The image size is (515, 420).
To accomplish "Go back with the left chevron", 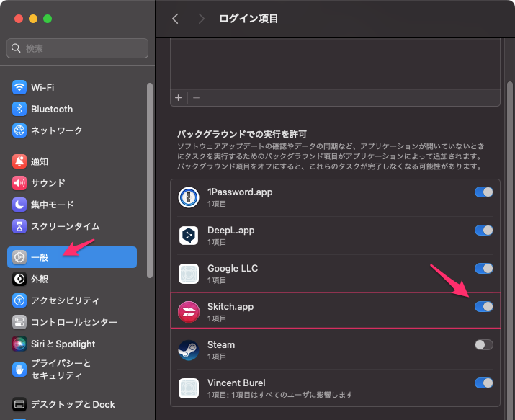I will point(175,19).
